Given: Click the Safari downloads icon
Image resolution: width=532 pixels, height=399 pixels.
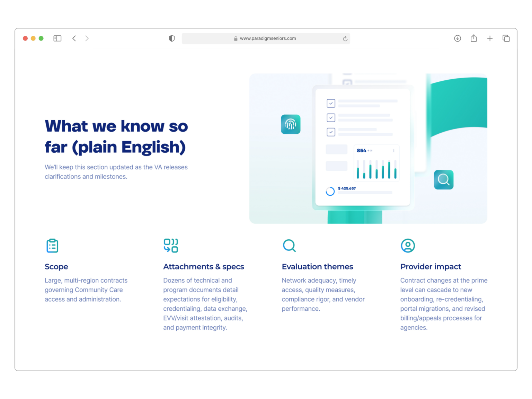Looking at the screenshot, I should coord(457,38).
